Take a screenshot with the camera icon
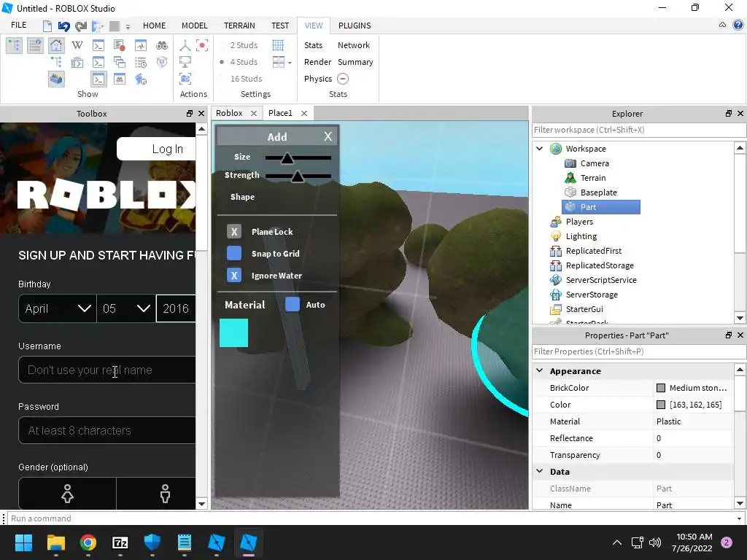The height and width of the screenshot is (560, 747). pyautogui.click(x=185, y=79)
